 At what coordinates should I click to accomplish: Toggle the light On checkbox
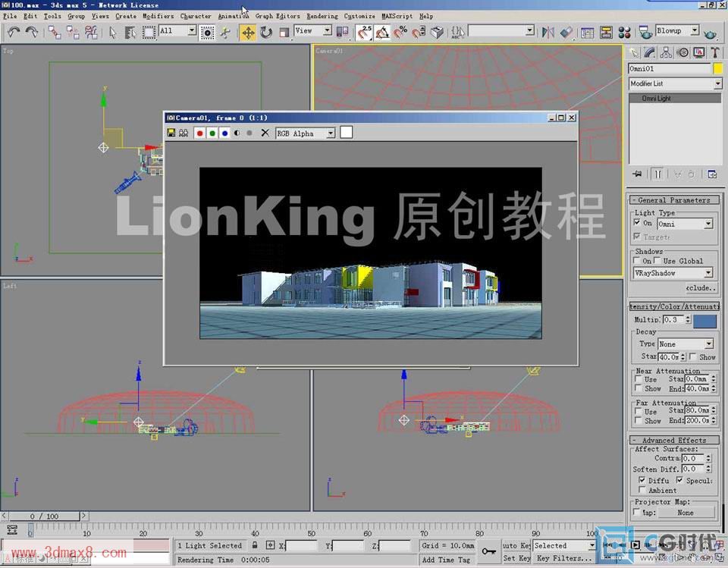pos(637,223)
